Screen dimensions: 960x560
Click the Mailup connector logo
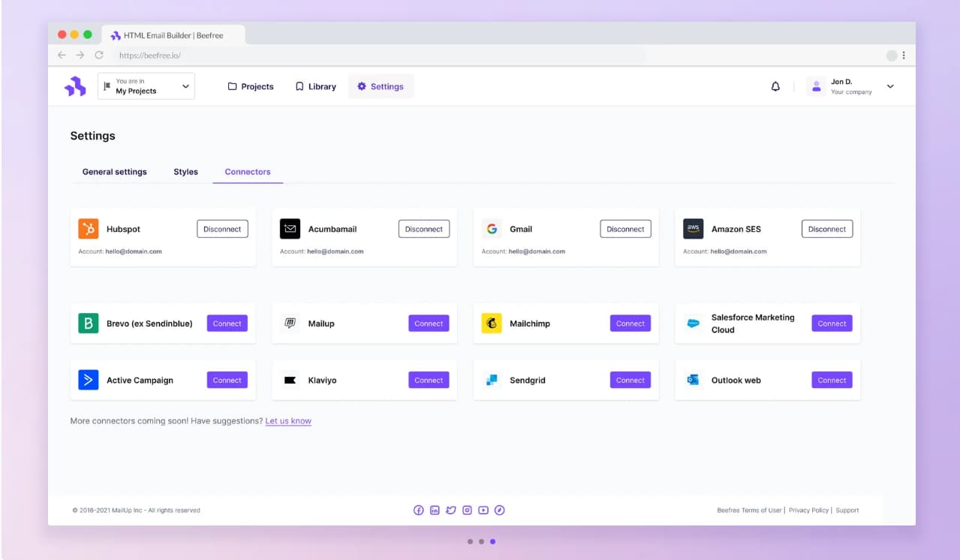(x=290, y=324)
